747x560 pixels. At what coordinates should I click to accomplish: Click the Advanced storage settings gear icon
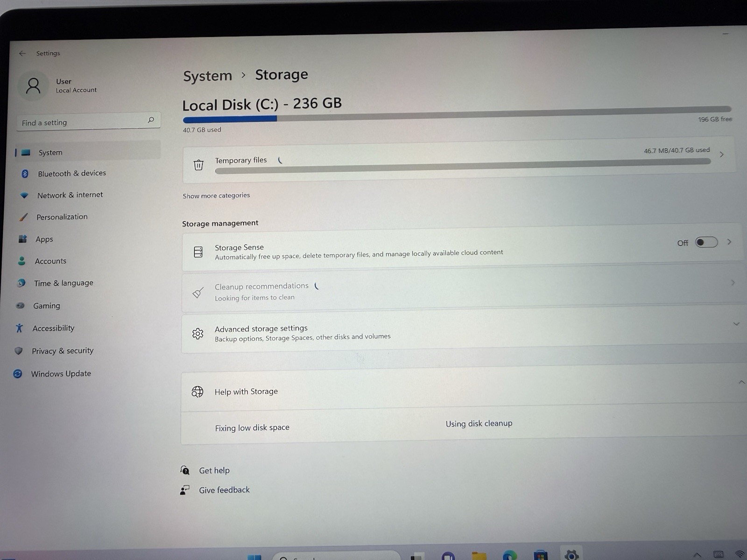point(197,334)
